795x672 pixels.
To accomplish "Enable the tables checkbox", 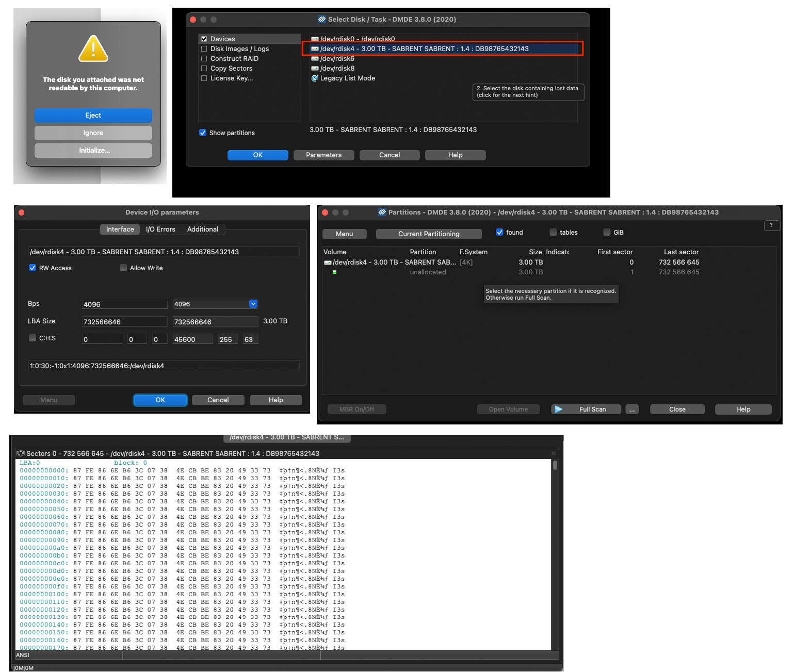I will [x=553, y=233].
